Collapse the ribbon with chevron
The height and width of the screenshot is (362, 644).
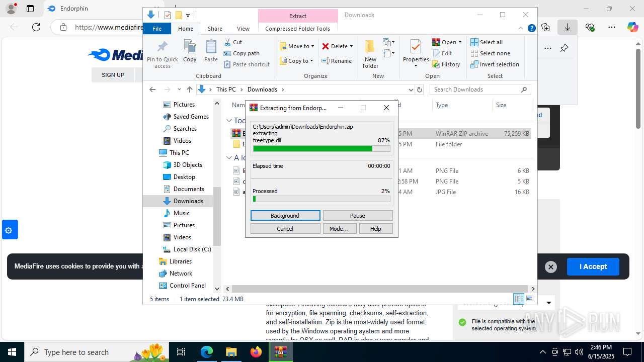point(521,29)
